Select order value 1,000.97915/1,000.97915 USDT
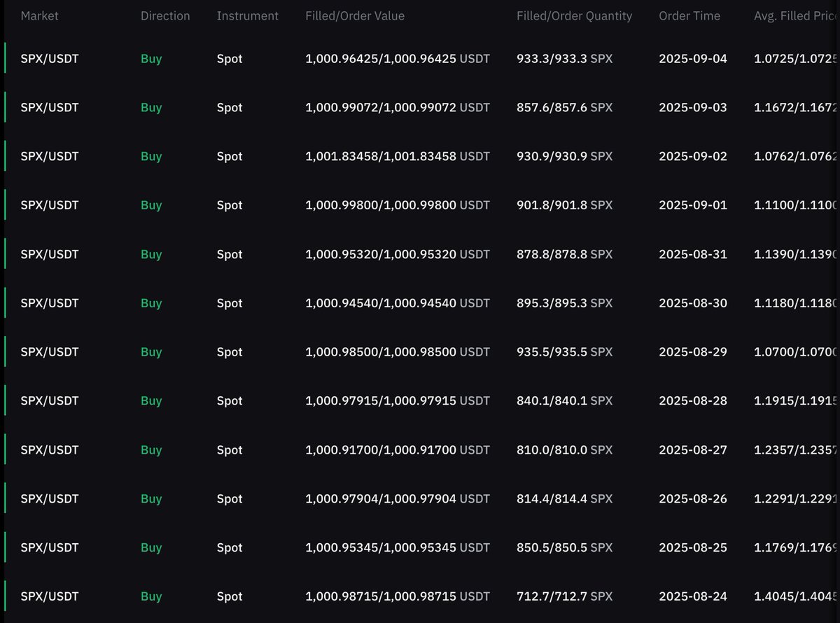The height and width of the screenshot is (623, 840). pyautogui.click(x=398, y=401)
